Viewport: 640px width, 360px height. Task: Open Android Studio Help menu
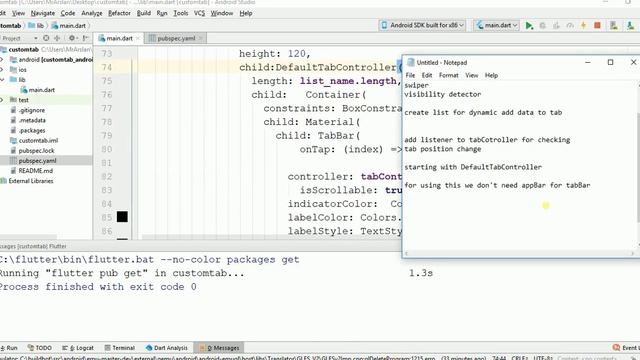tap(246, 13)
